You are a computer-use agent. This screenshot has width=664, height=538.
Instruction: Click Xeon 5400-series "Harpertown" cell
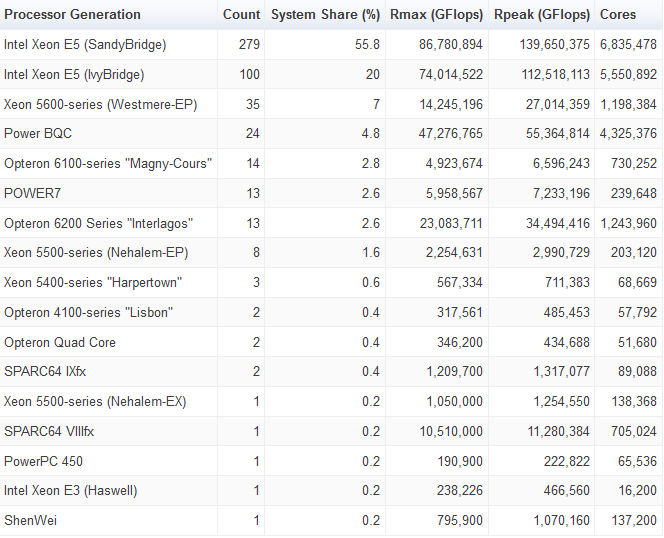(x=93, y=283)
